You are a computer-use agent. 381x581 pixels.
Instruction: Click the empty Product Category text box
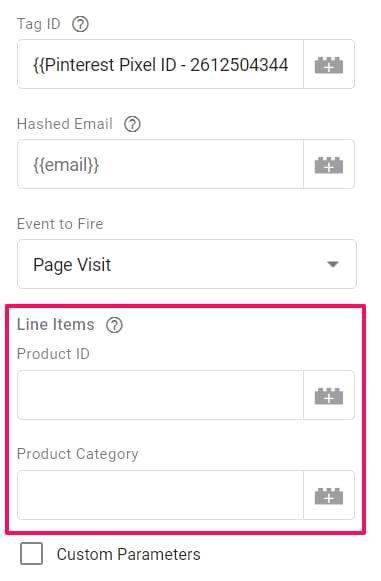(x=160, y=495)
